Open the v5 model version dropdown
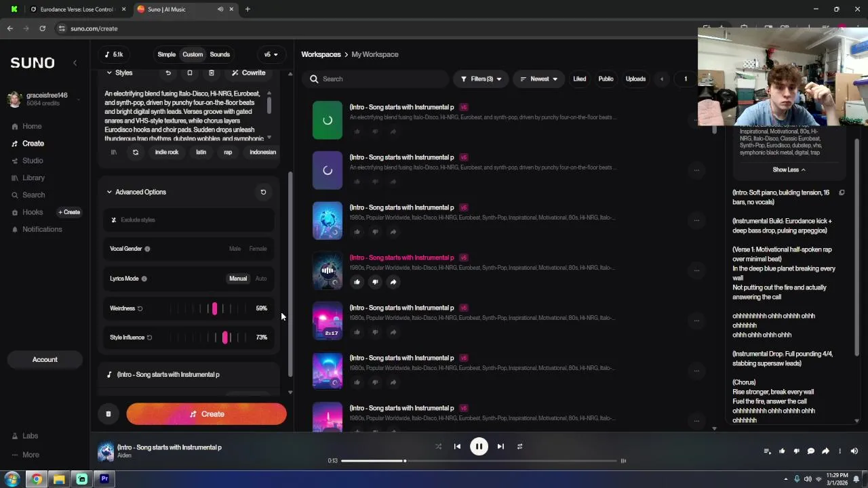Image resolution: width=868 pixels, height=488 pixels. [271, 54]
